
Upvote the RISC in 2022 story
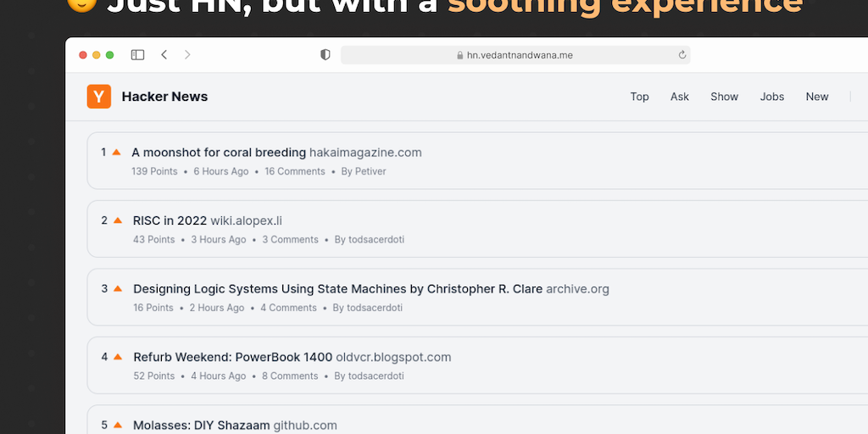(117, 220)
